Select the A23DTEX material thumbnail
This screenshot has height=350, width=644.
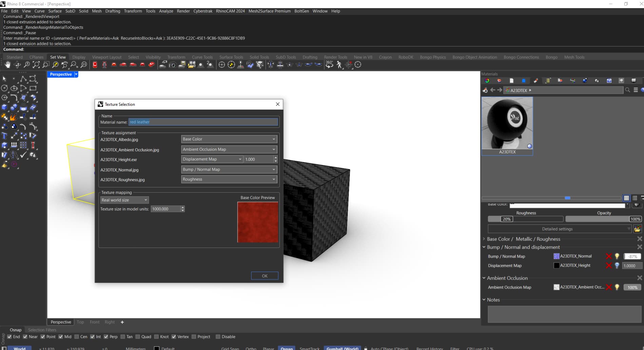[507, 124]
